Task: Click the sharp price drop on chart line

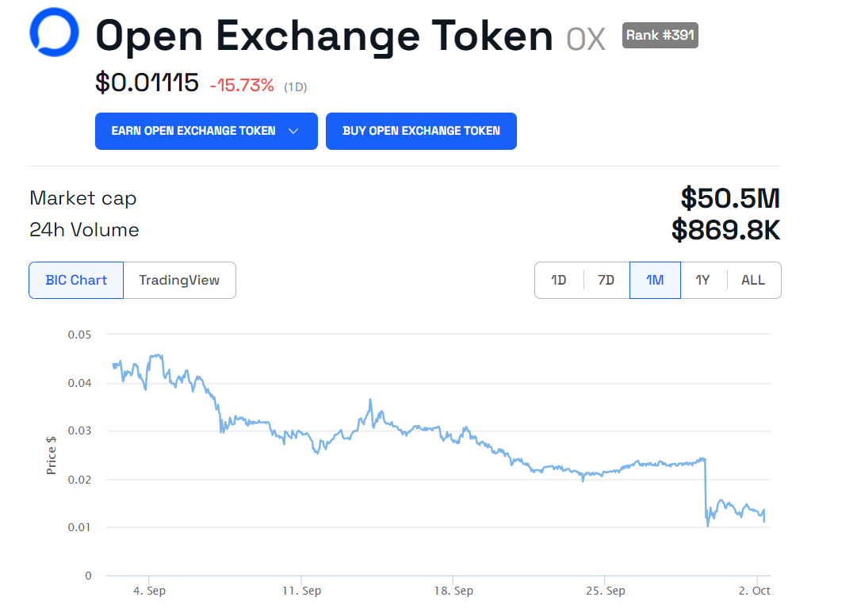Action: tap(706, 492)
